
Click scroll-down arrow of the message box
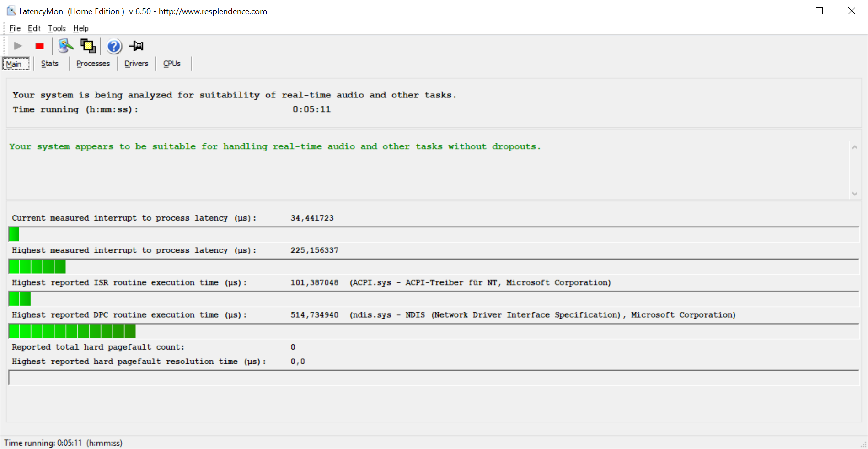click(855, 194)
